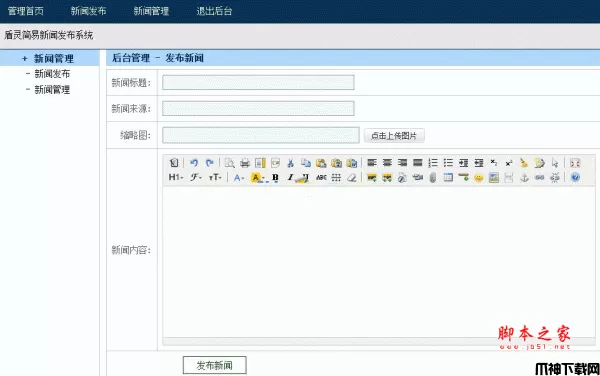
Task: Focus the 新闻来源 input field
Action: [258, 108]
